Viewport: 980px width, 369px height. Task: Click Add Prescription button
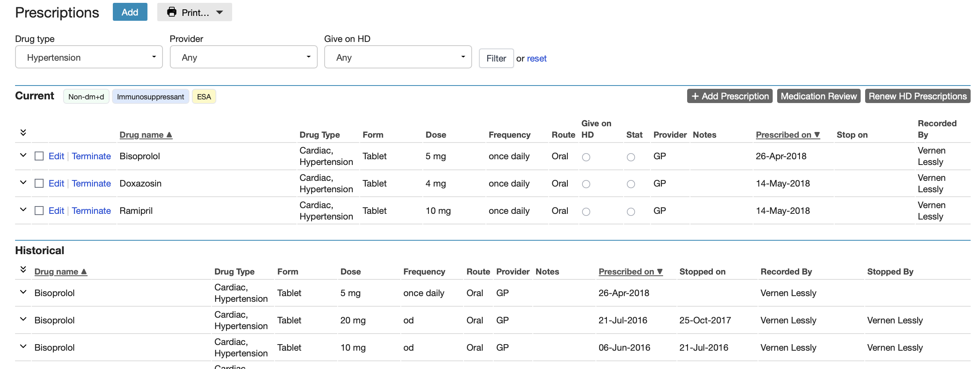[x=730, y=96]
